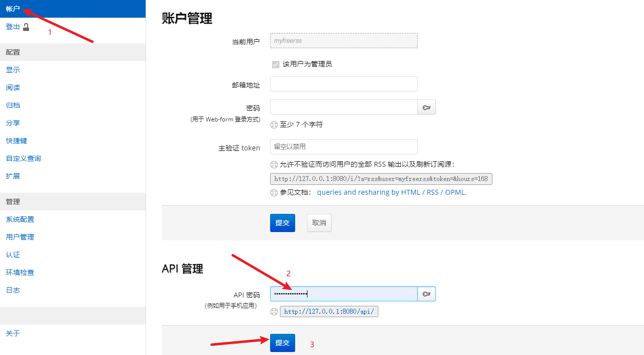Focus the 邮箱地址 input field
This screenshot has height=355, width=644.
click(344, 84)
